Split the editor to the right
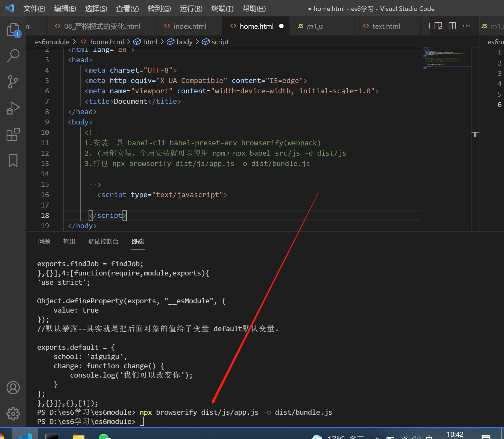This screenshot has height=439, width=504. click(452, 26)
